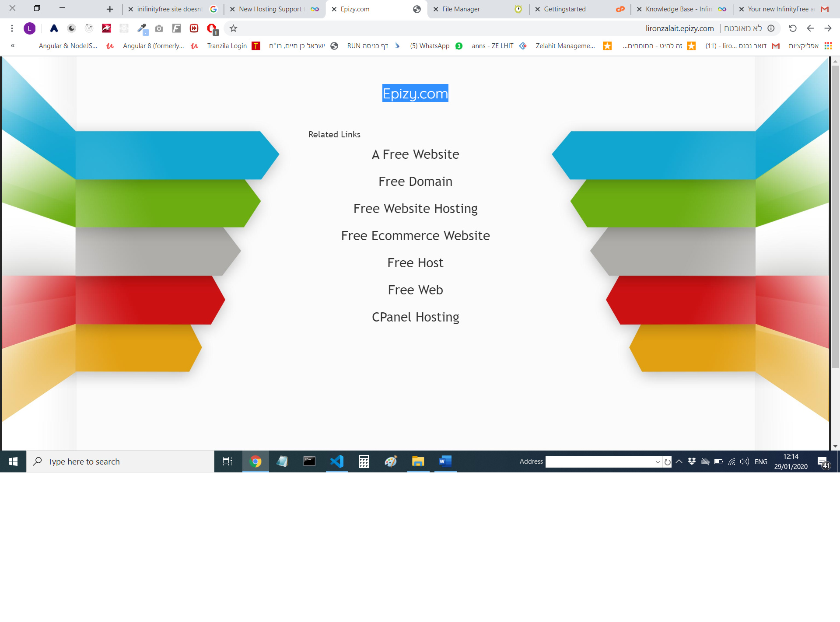Viewport: 840px width, 622px height.
Task: Expand the taskbar Address dropdown arrow
Action: [657, 462]
